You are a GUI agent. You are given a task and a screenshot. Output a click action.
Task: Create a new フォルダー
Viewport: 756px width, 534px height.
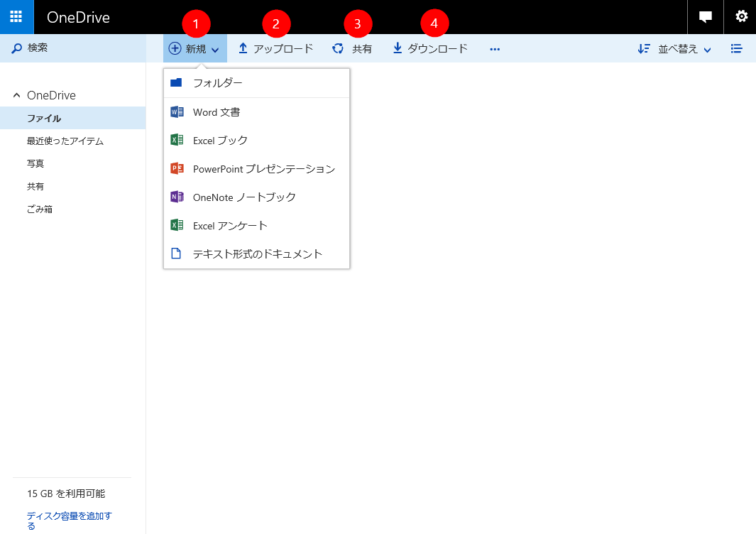[256, 83]
